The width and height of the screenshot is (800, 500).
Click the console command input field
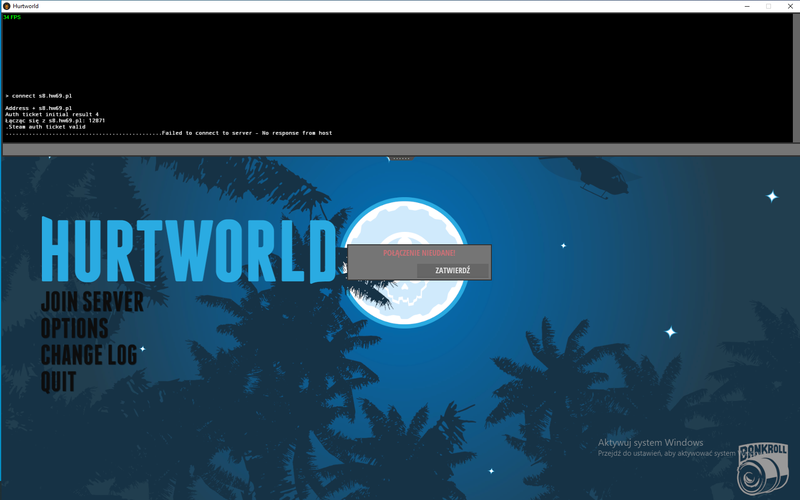[400, 149]
